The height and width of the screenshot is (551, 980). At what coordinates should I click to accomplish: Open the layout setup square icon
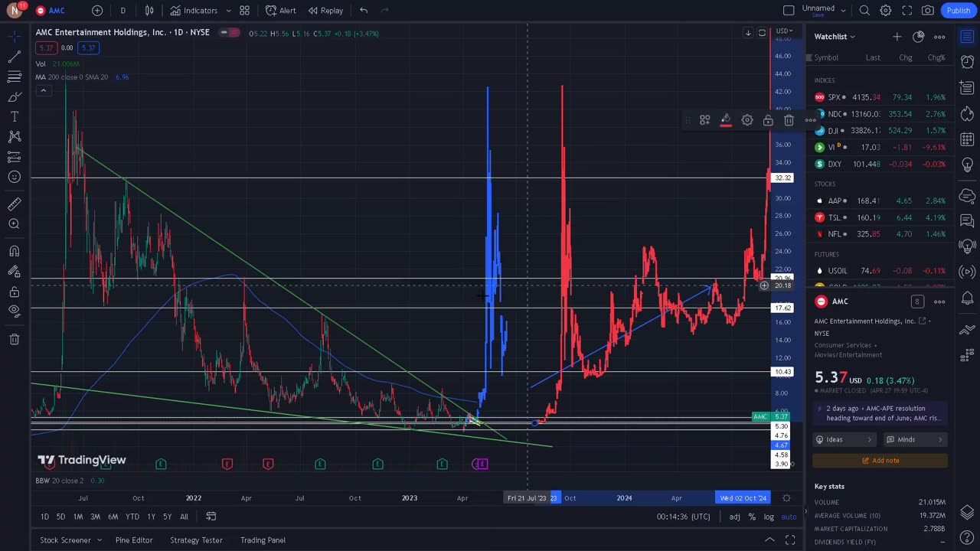coord(789,11)
